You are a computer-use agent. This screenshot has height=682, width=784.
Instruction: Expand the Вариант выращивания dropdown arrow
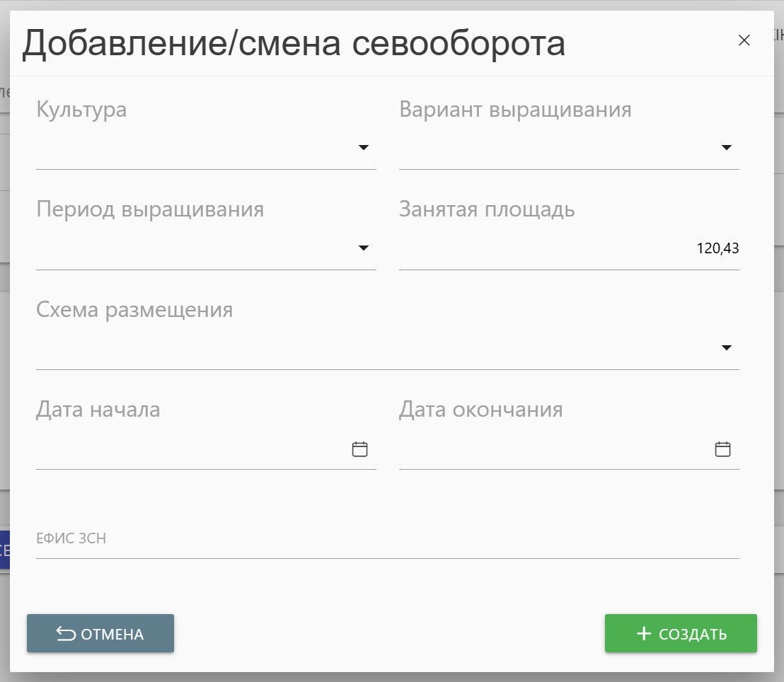pos(726,148)
